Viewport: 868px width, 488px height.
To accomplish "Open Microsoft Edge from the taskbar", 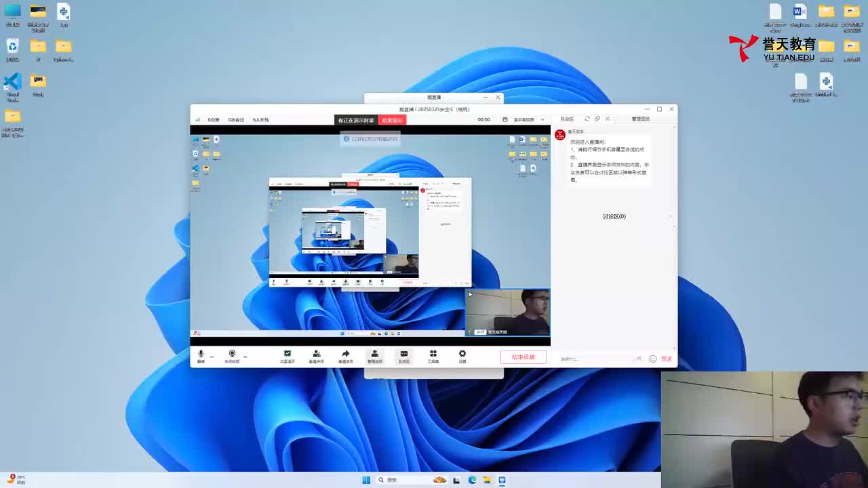I will tap(472, 480).
